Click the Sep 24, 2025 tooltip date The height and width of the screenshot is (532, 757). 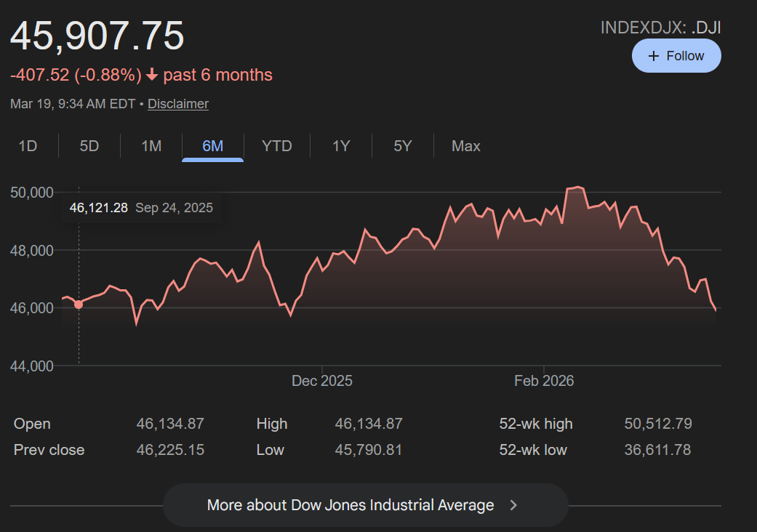[175, 207]
